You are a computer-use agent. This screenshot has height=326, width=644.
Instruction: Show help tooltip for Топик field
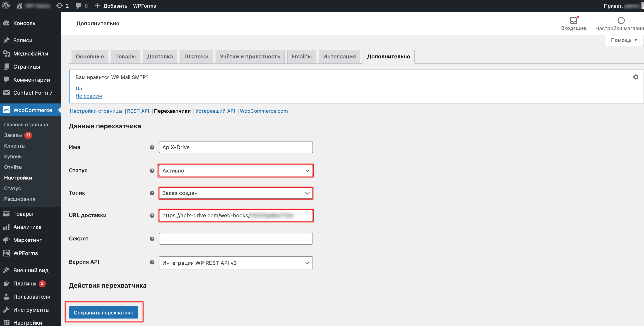click(152, 193)
